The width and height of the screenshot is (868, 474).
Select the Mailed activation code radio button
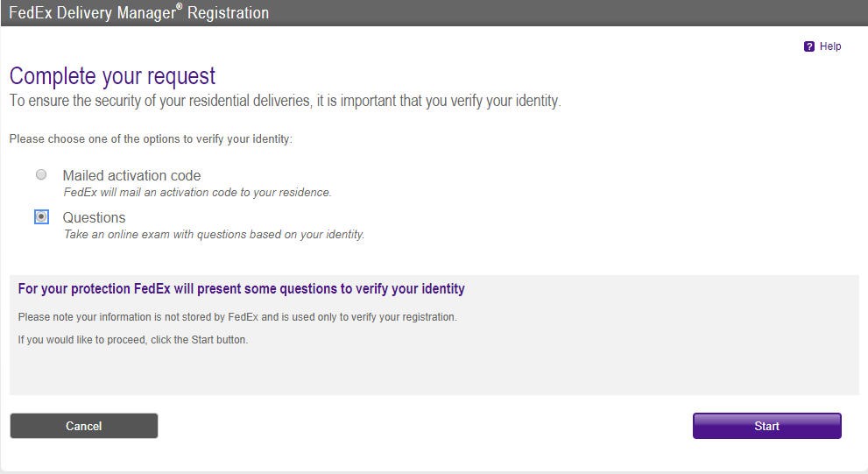[x=41, y=175]
